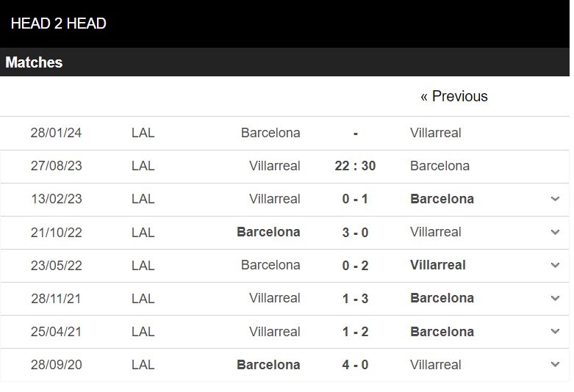
Task: Select Barcelona in the 21/10/22 row
Action: 268,232
